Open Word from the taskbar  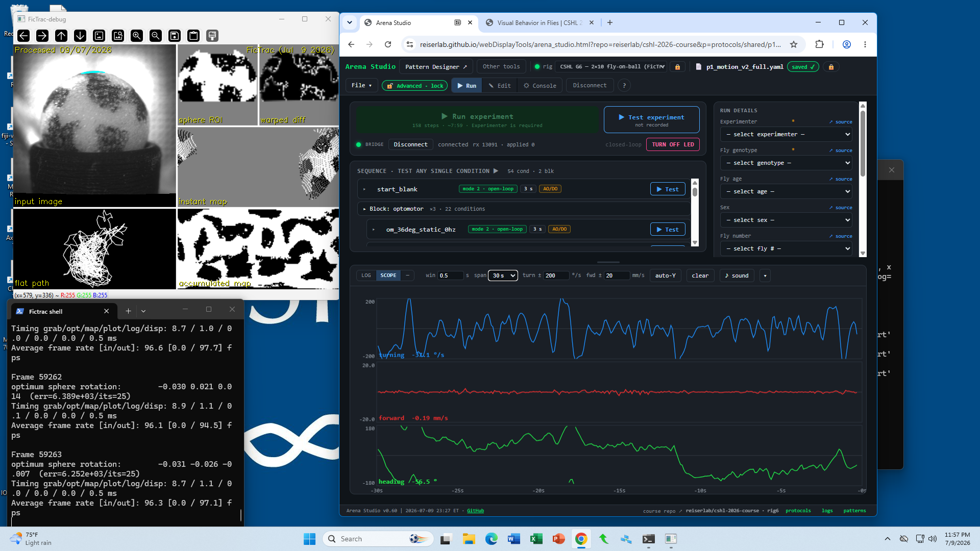click(514, 539)
